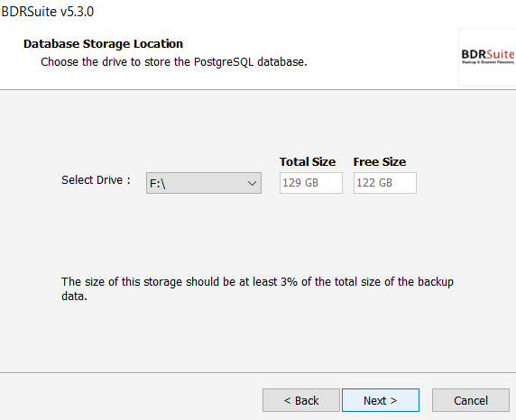Open the Select Drive combo box

click(x=204, y=183)
